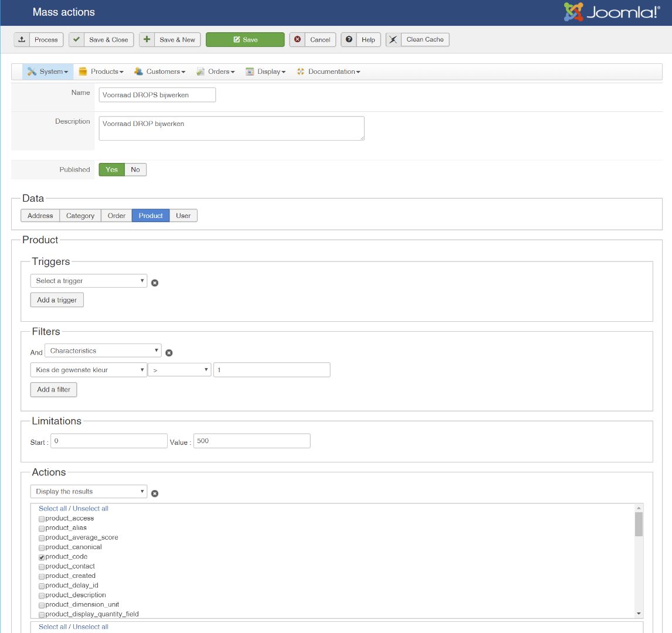Click the Products box icon
This screenshot has width=672, height=633.
83,72
